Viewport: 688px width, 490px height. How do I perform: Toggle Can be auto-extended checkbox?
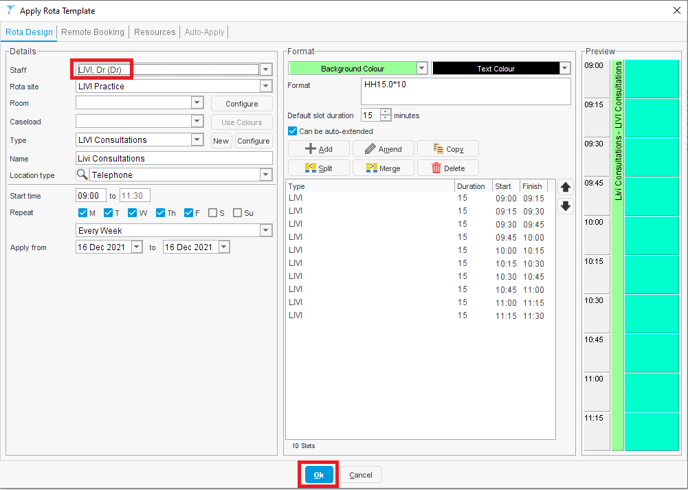tap(293, 131)
